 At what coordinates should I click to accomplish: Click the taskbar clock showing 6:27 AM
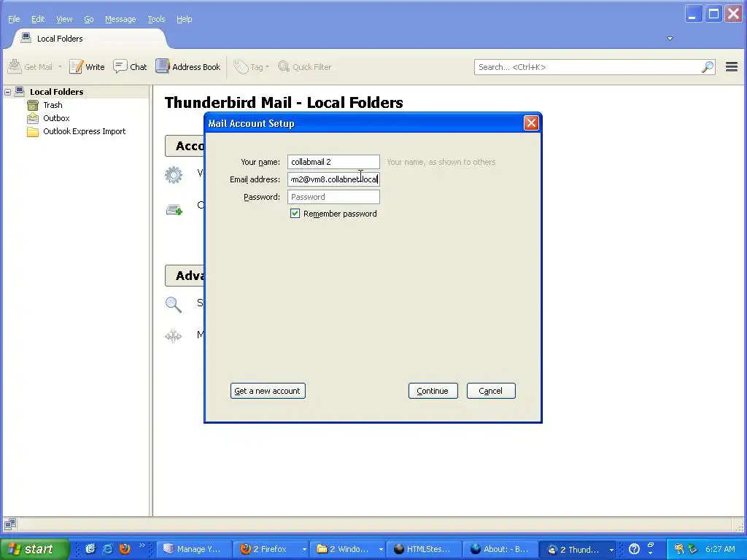[x=720, y=550]
